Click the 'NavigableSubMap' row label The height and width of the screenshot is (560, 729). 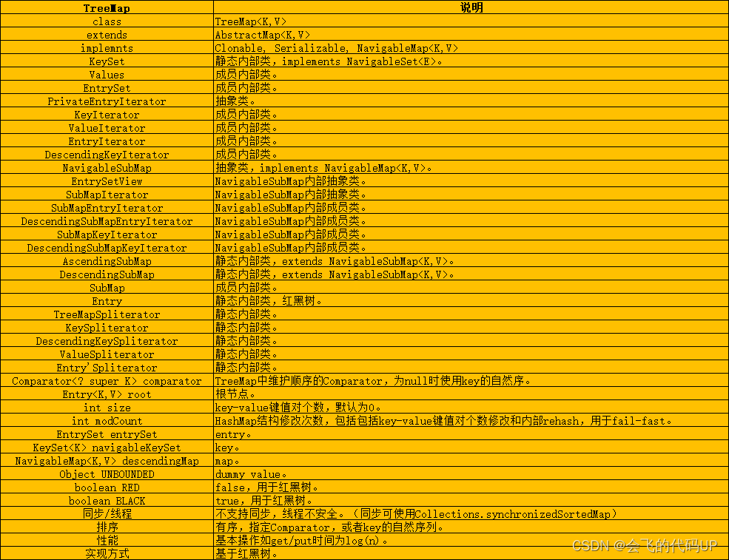107,168
